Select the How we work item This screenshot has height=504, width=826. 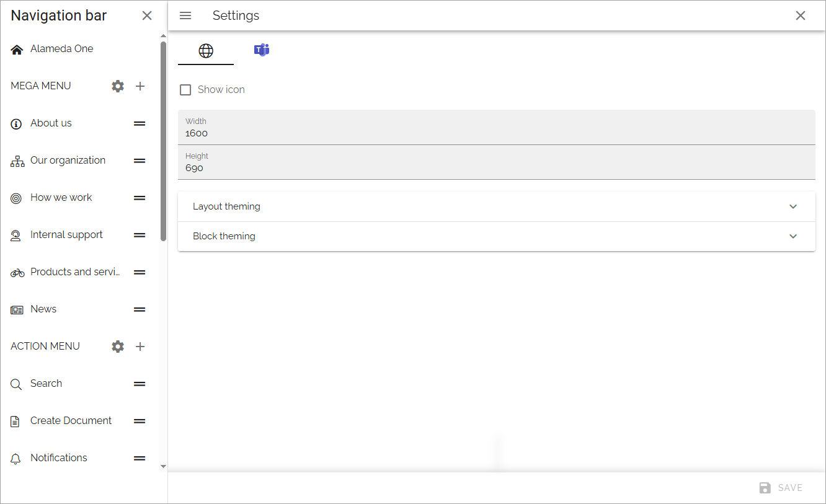(61, 198)
